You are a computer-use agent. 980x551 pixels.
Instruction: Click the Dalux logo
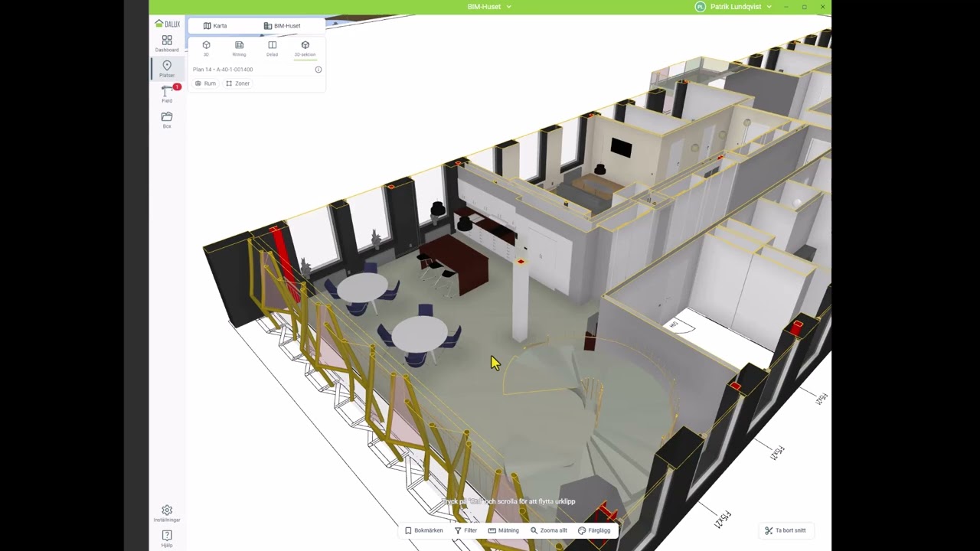click(x=168, y=24)
